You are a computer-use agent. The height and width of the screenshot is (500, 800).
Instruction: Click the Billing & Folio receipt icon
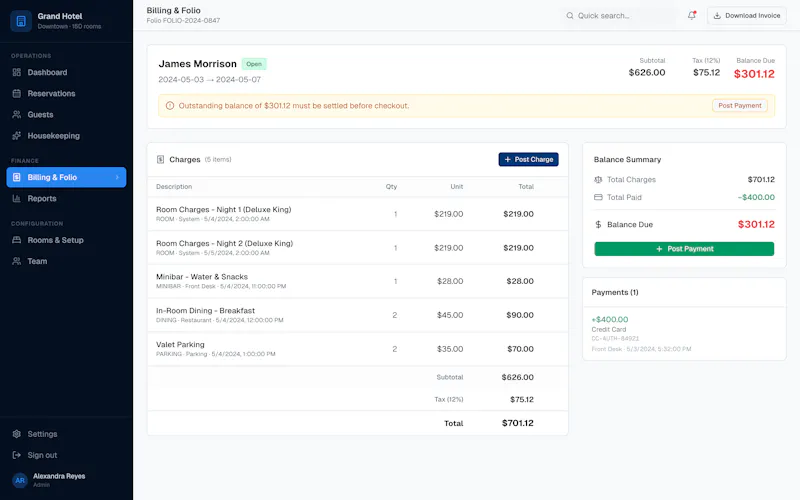click(17, 177)
